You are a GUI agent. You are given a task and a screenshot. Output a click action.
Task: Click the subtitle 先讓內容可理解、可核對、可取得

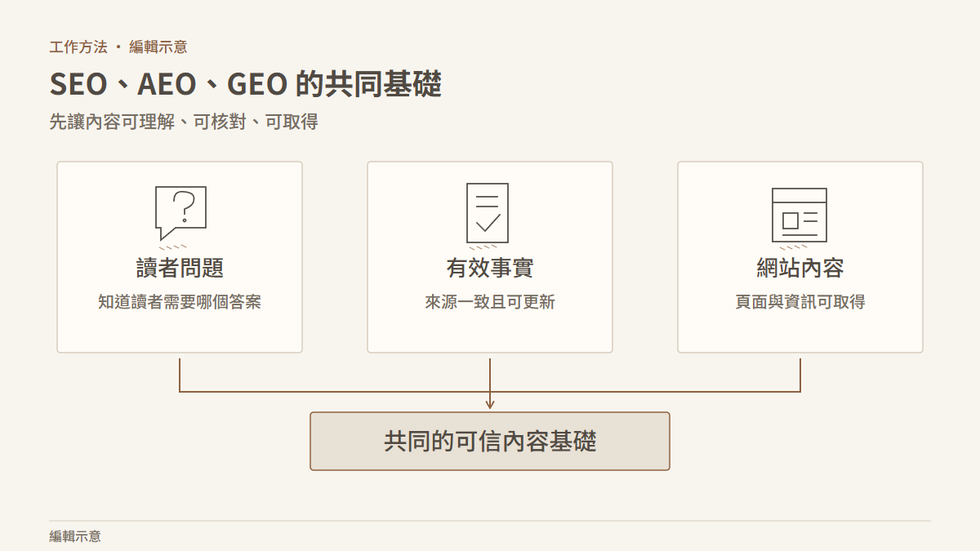pyautogui.click(x=184, y=122)
